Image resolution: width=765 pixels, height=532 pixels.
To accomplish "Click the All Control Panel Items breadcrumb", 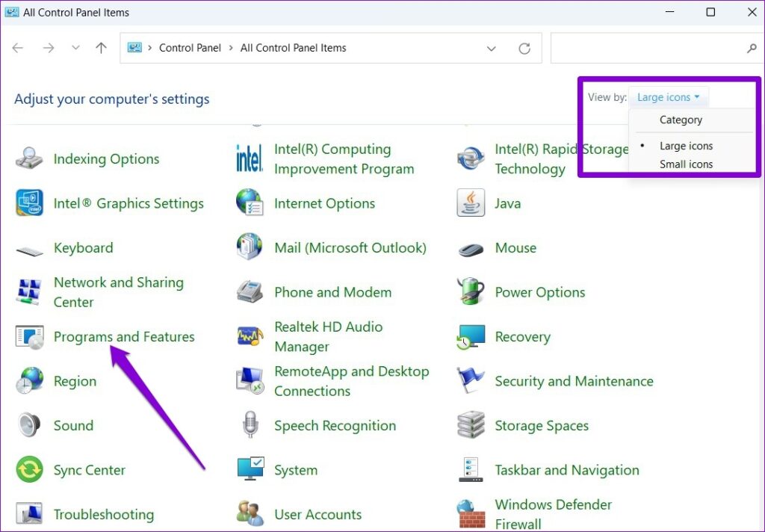I will pyautogui.click(x=293, y=47).
